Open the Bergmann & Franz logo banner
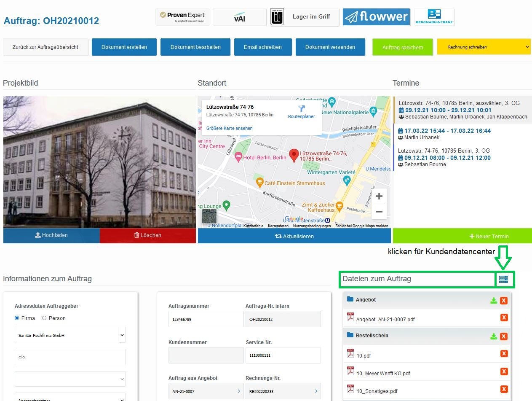 434,17
